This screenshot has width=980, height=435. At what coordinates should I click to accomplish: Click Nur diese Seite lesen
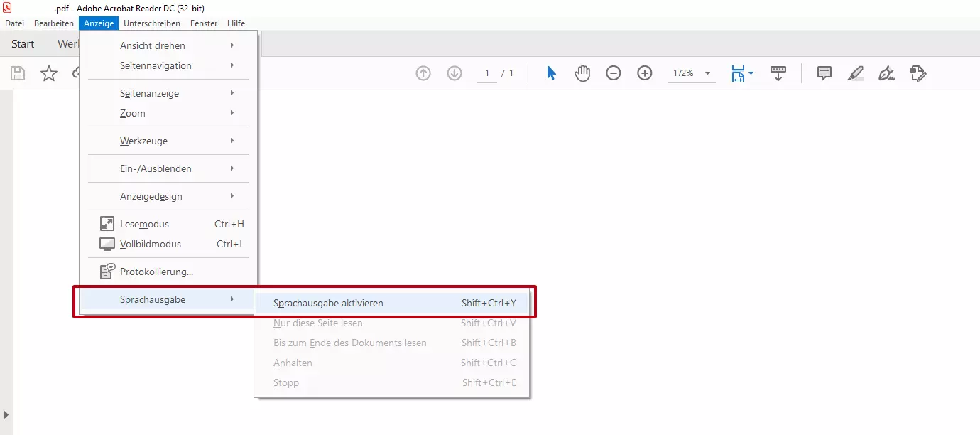392,323
